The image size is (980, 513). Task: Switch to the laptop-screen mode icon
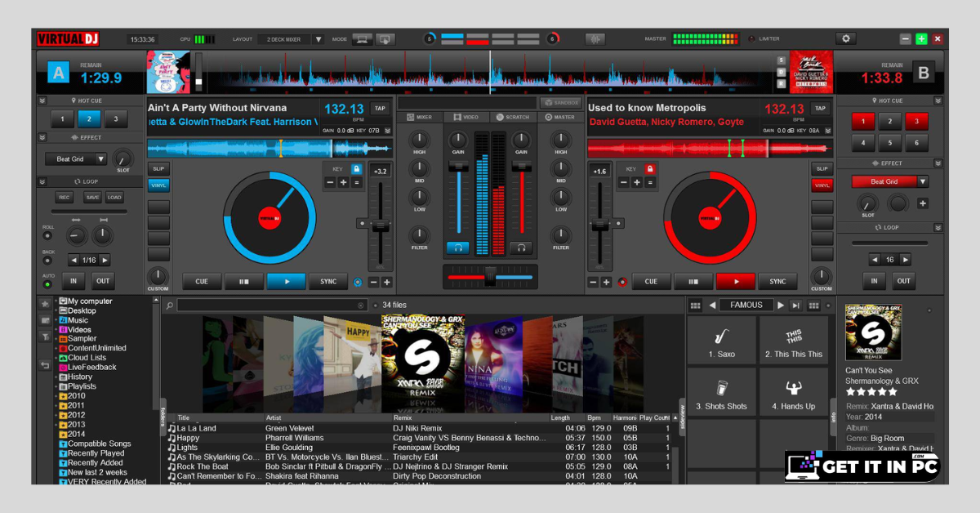pyautogui.click(x=363, y=38)
